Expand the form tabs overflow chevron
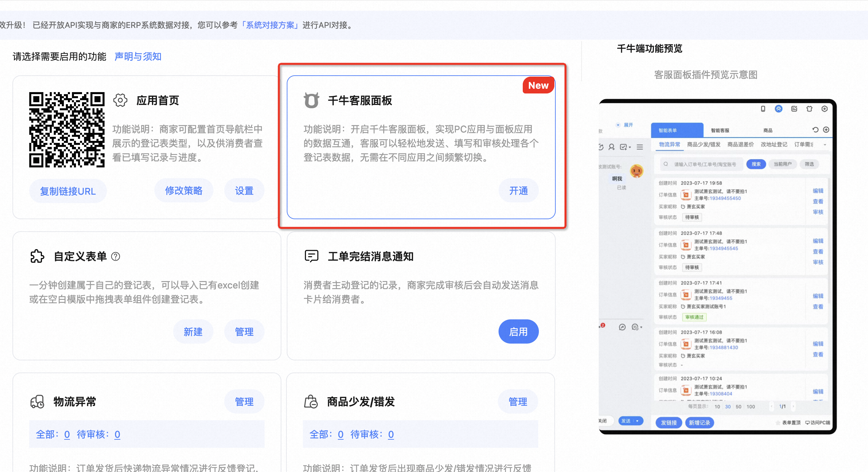The width and height of the screenshot is (868, 472). pos(825,145)
